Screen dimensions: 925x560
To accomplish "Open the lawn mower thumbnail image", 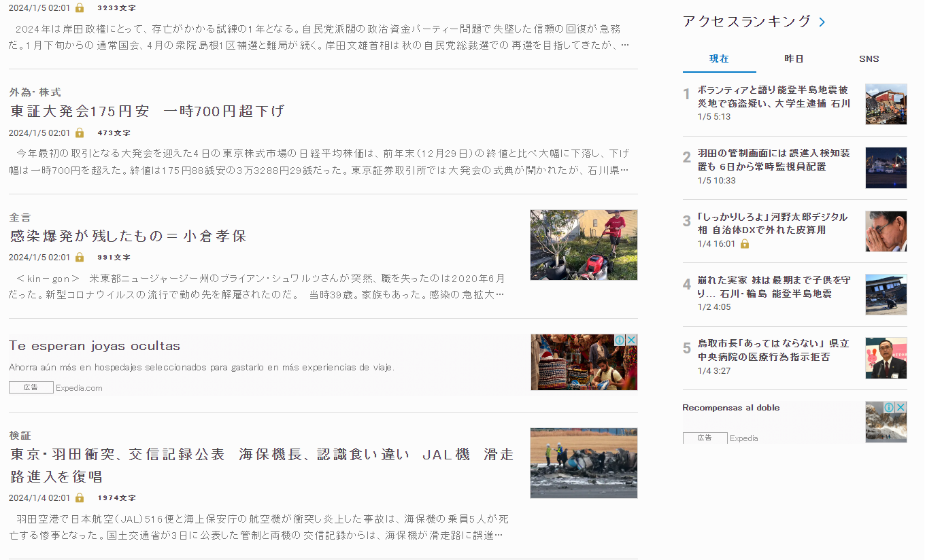I will click(584, 245).
